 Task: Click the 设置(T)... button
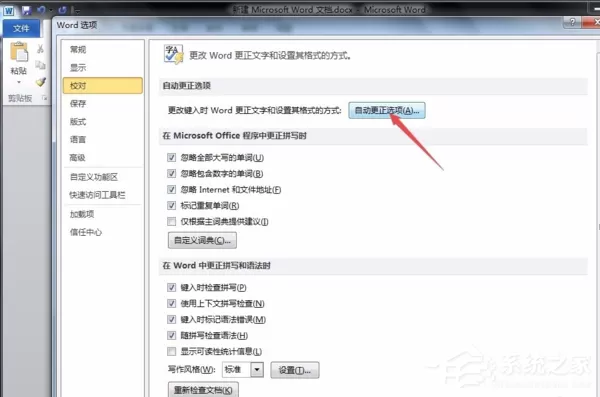[x=295, y=370]
